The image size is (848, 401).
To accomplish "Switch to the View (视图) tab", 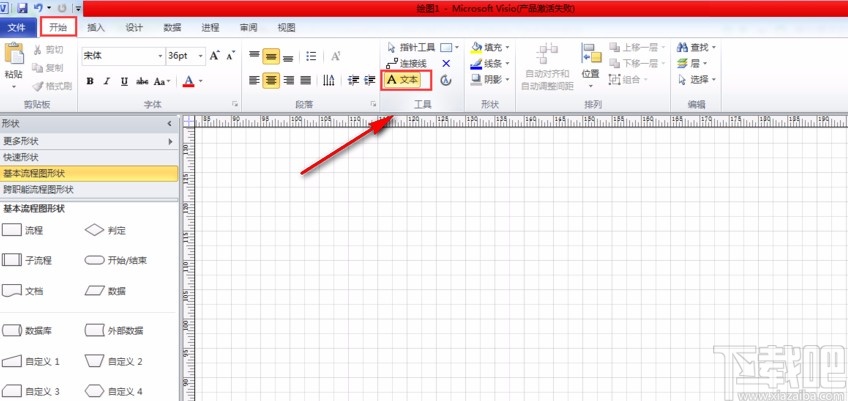I will [286, 28].
